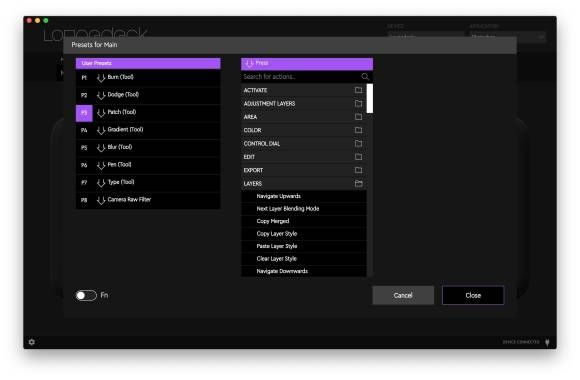Expand the ADJUSTMENT LAYERS category

coord(303,104)
